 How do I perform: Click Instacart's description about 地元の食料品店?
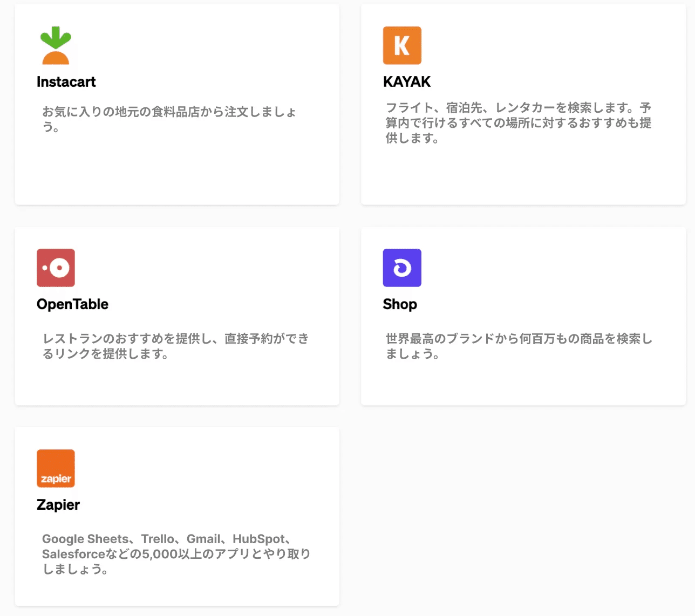[x=169, y=119]
